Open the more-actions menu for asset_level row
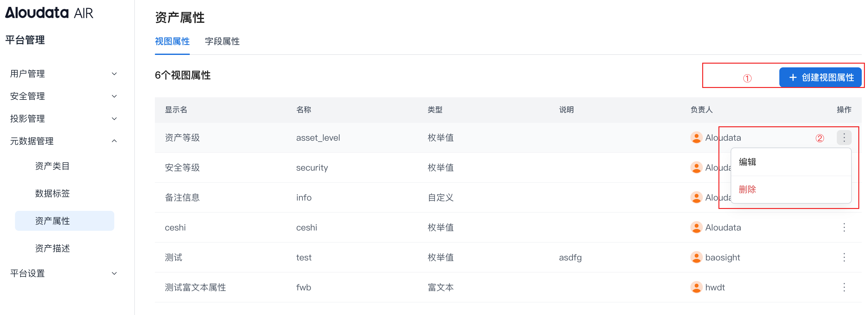This screenshot has height=315, width=868. 844,137
